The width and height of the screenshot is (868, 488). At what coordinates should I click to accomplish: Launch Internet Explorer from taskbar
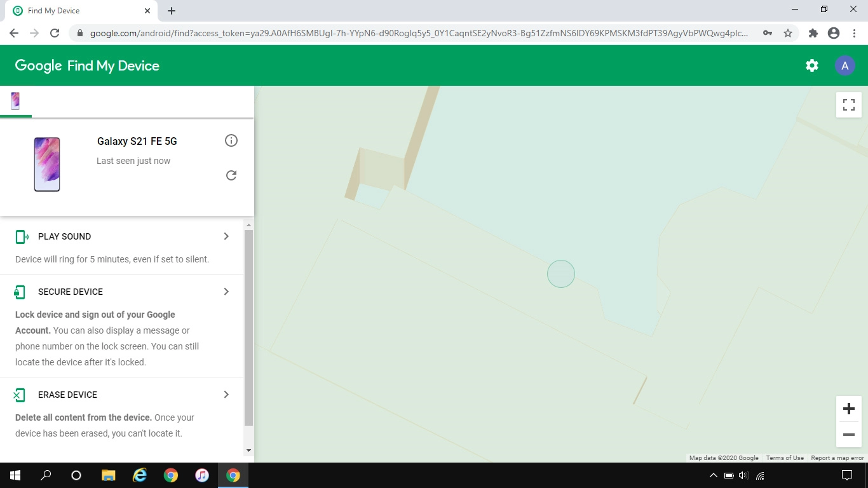point(140,475)
